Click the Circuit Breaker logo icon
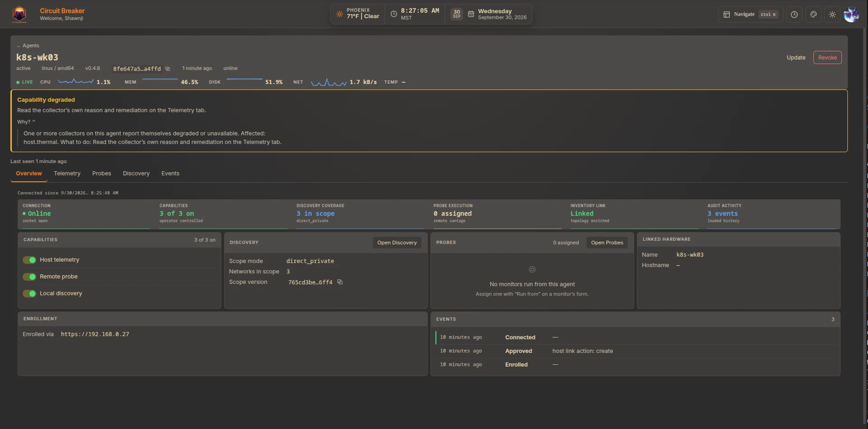868x429 pixels. [x=19, y=14]
